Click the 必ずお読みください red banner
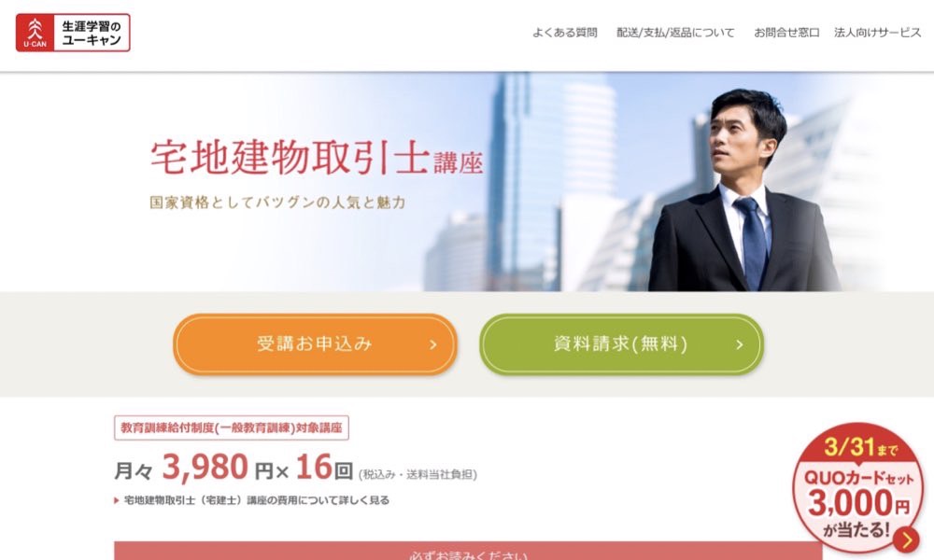This screenshot has width=934, height=560. coord(468,551)
